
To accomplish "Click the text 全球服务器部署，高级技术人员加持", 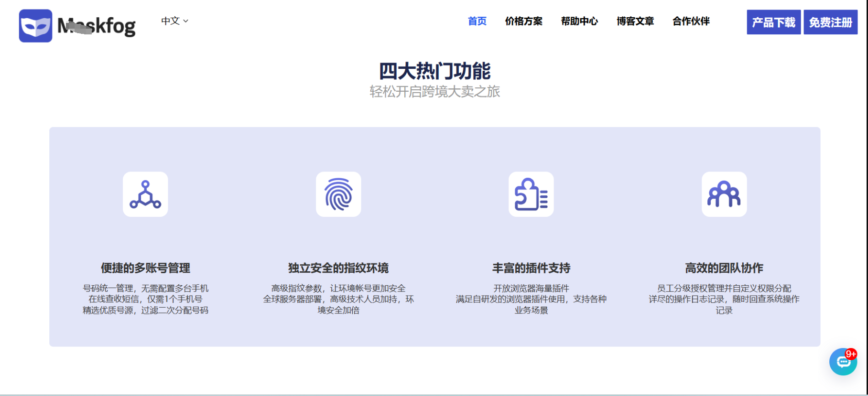I will pyautogui.click(x=330, y=299).
